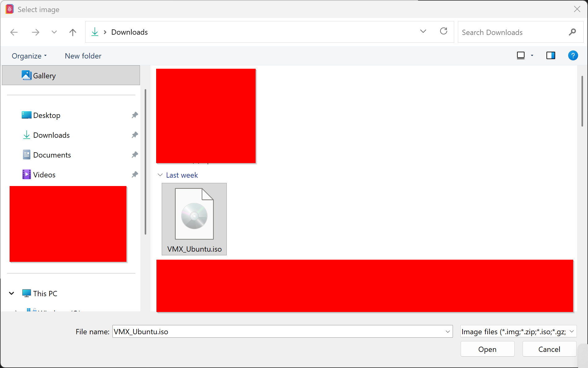Pin Documents with its pin toggle
This screenshot has height=368, width=588.
tap(135, 154)
